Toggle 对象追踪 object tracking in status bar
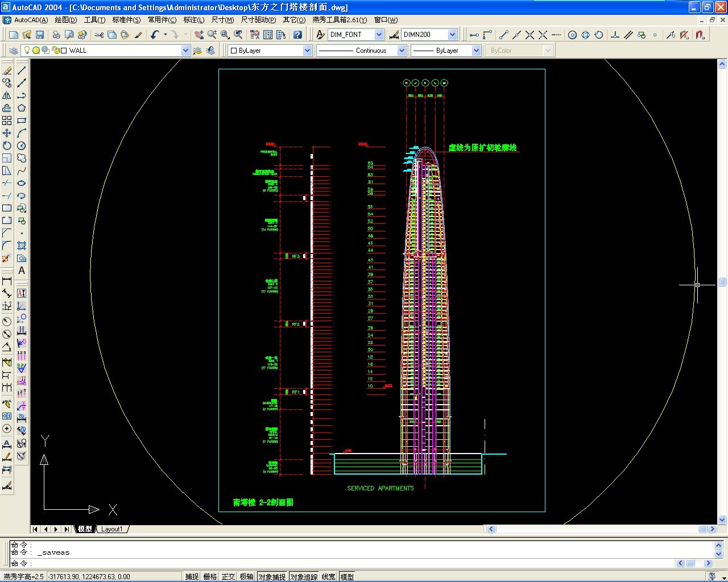This screenshot has height=582, width=728. pos(304,576)
